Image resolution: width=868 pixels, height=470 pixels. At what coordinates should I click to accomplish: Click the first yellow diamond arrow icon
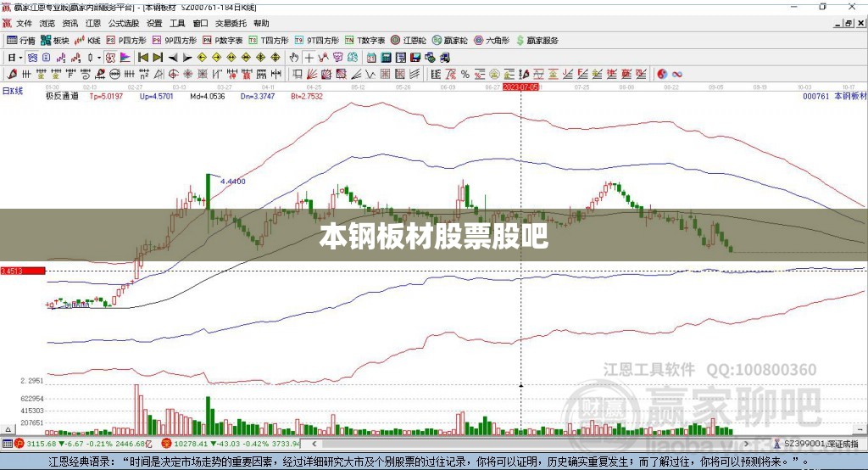202,58
